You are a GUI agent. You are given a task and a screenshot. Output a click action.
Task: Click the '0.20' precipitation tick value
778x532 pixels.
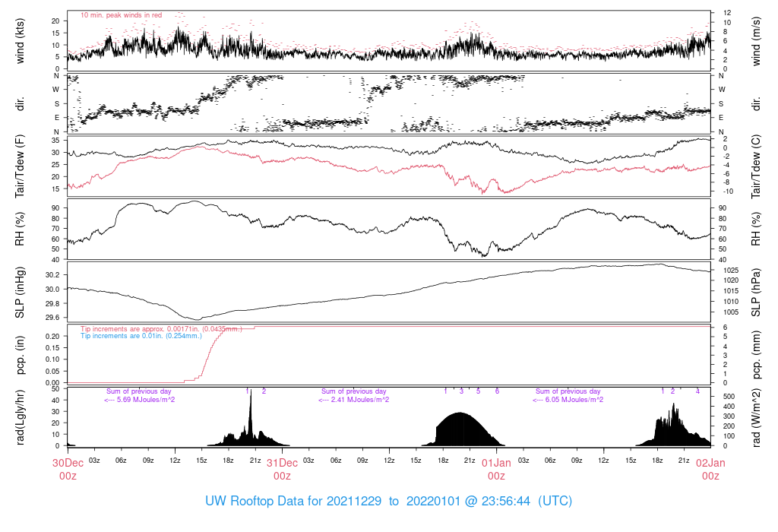[x=52, y=336]
